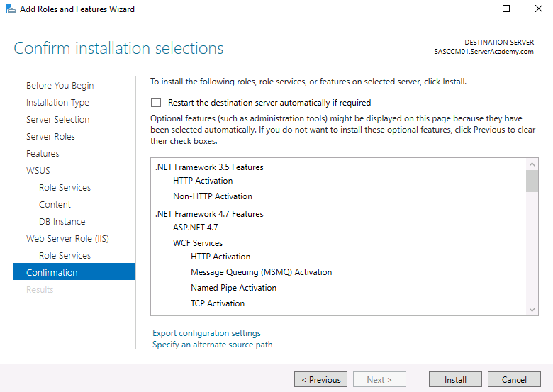Click the Install button

[455, 380]
